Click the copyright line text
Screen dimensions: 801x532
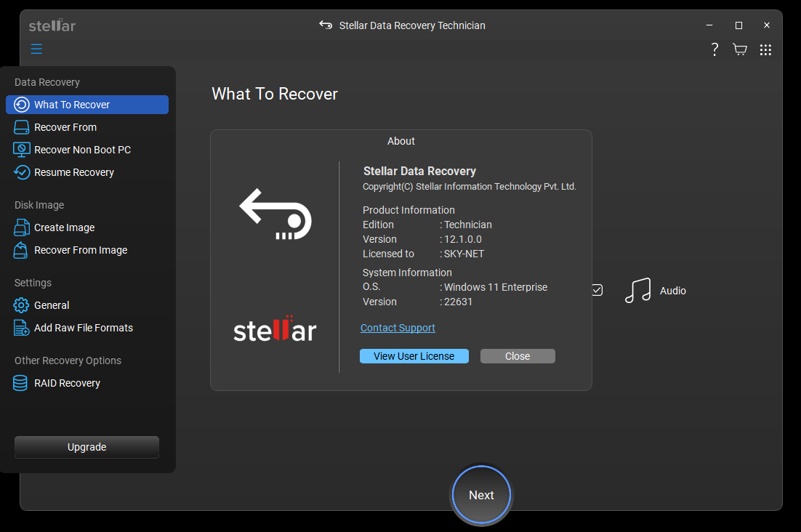pyautogui.click(x=470, y=186)
